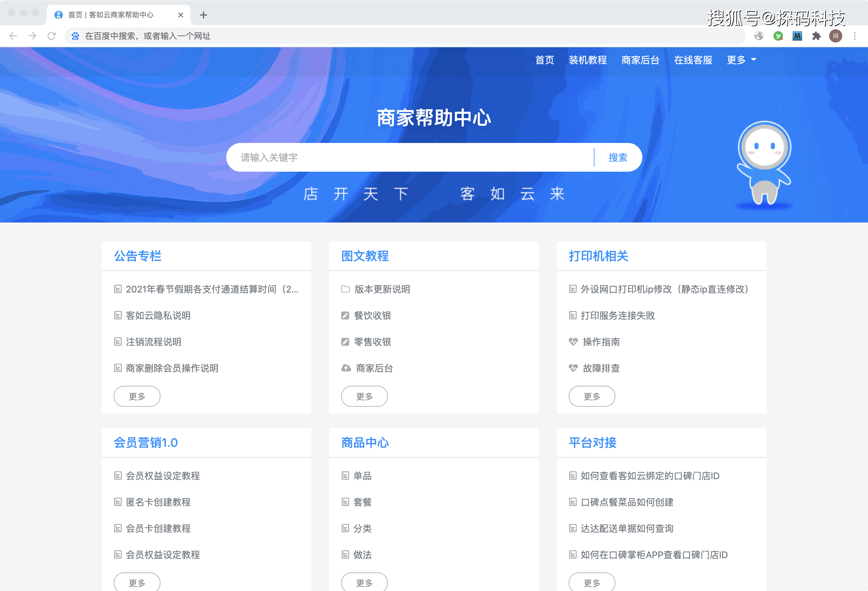Click the document icon beside 达达配送单据如何查询
Viewport: 868px width, 591px height.
(573, 528)
